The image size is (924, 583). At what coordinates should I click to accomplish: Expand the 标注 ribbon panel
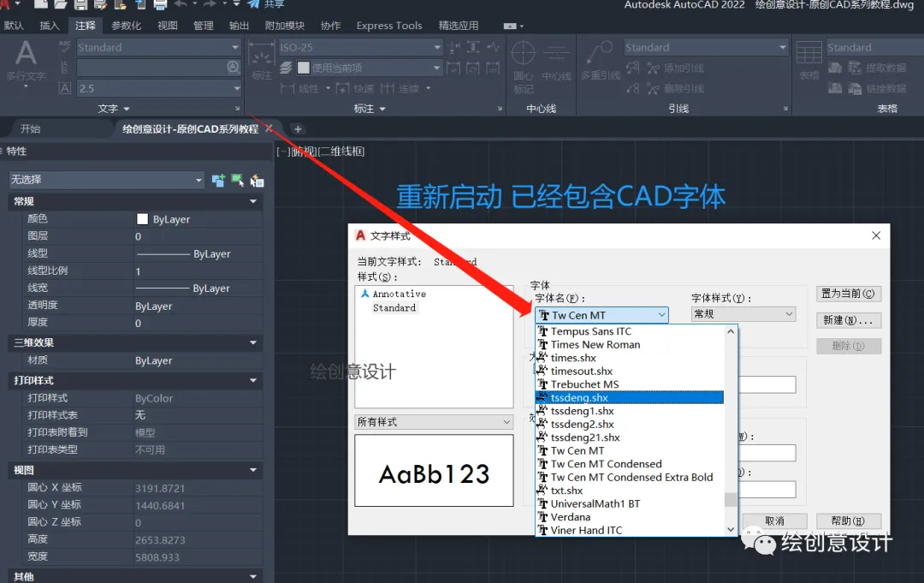coord(370,109)
